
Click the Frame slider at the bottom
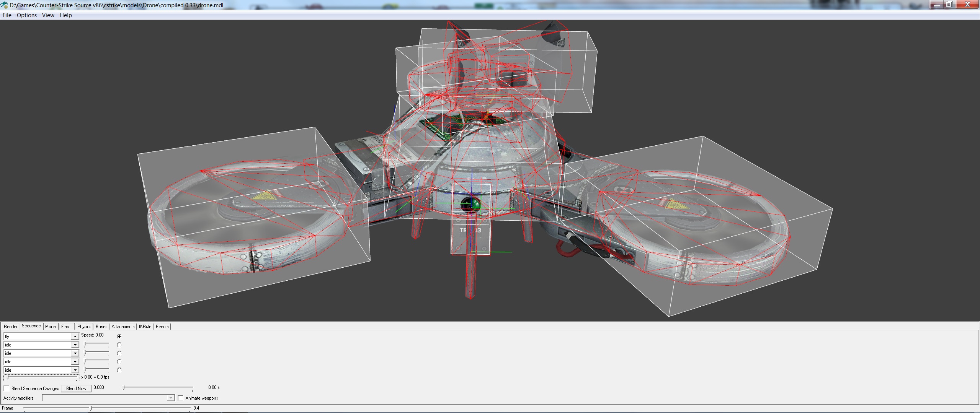tap(107, 408)
